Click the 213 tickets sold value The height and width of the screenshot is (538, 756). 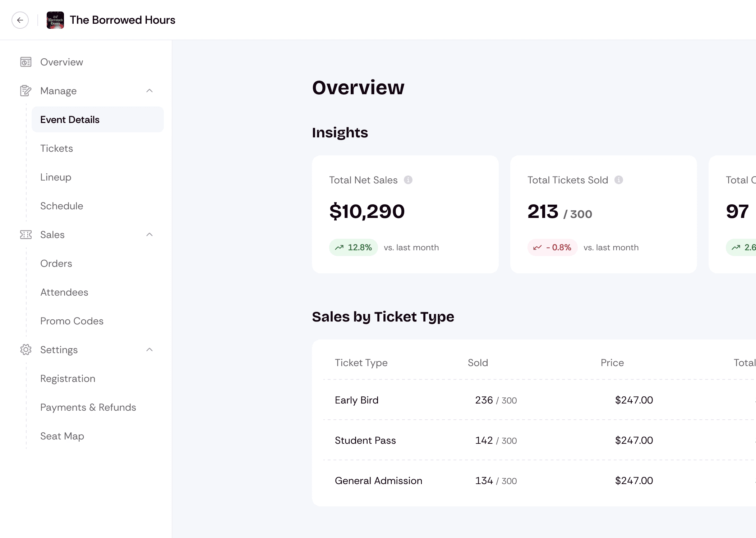543,211
